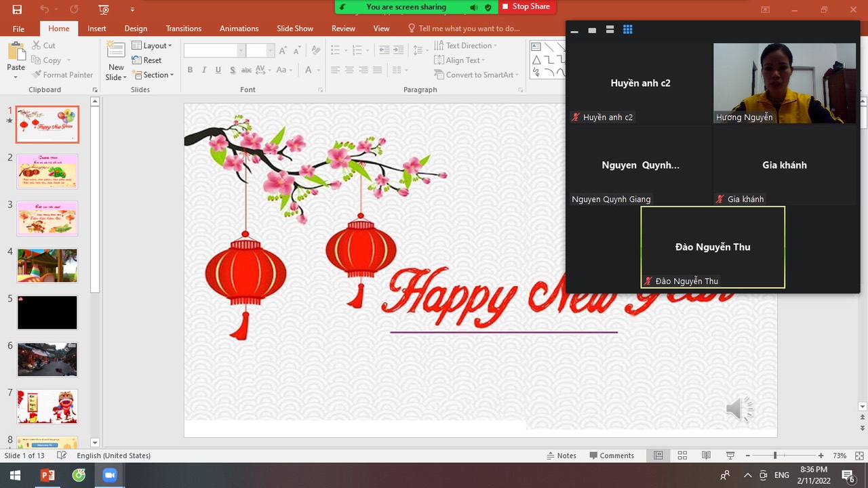
Task: Toggle the Comments pane
Action: tap(612, 455)
